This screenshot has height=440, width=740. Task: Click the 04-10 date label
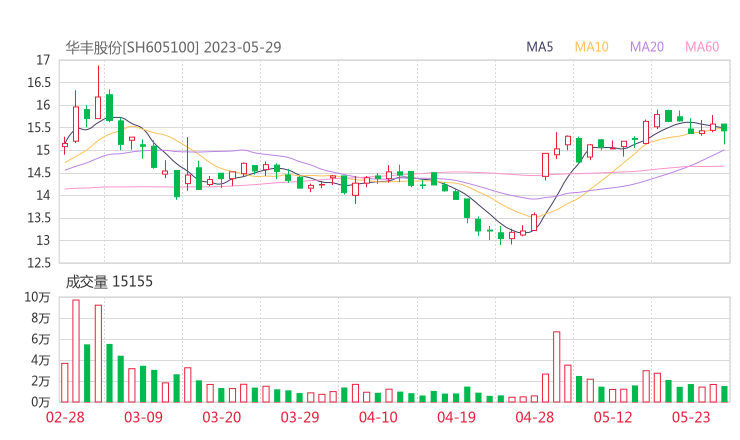point(378,417)
